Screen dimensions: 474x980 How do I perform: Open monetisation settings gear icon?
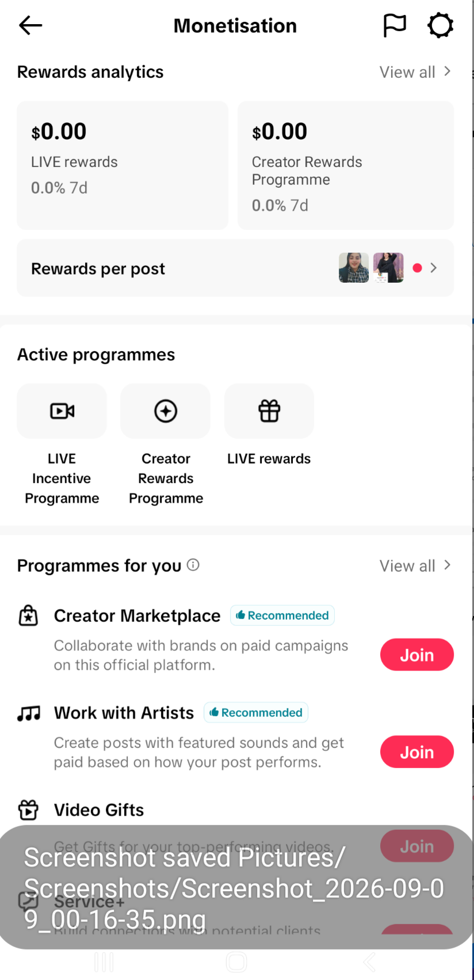441,25
